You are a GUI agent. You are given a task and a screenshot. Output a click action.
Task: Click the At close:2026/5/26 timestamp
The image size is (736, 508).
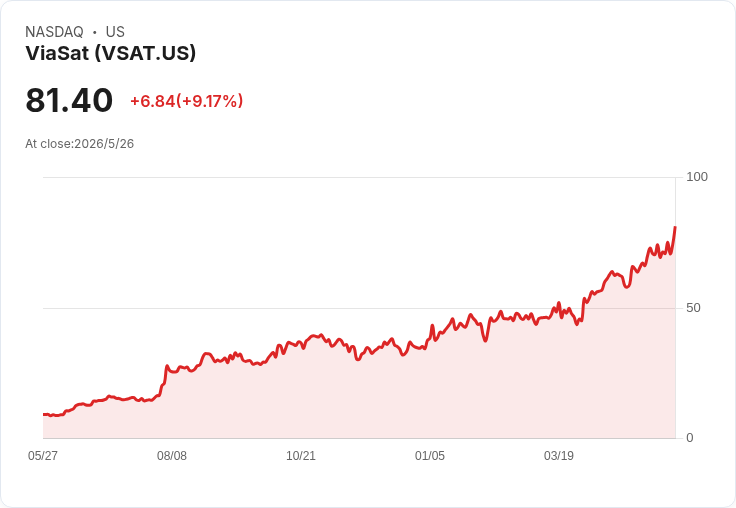[79, 144]
